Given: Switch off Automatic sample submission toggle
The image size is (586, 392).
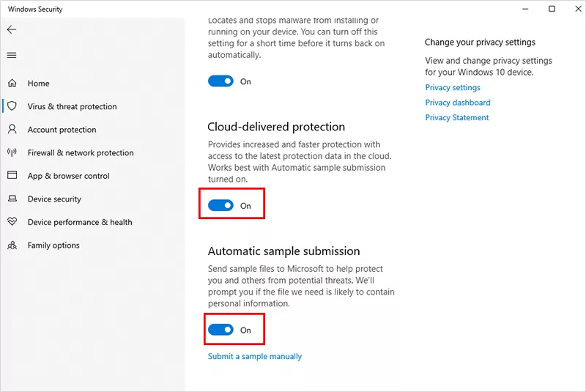Looking at the screenshot, I should [220, 330].
